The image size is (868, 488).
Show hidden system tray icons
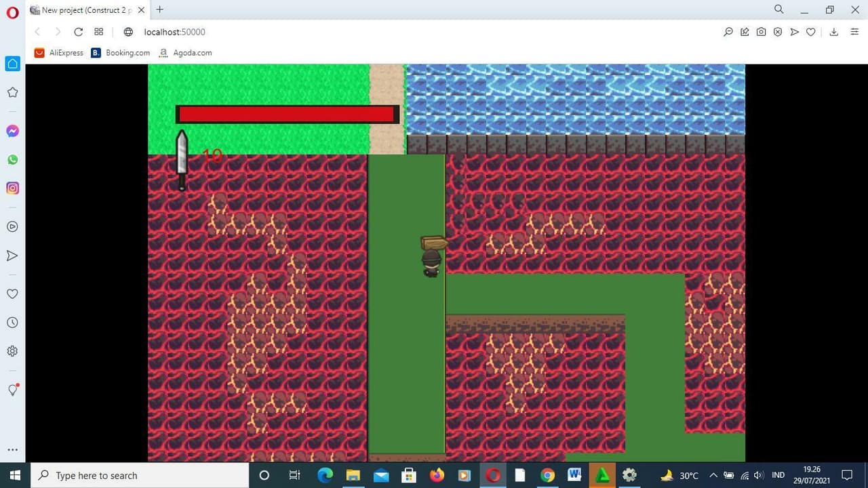[x=713, y=475]
